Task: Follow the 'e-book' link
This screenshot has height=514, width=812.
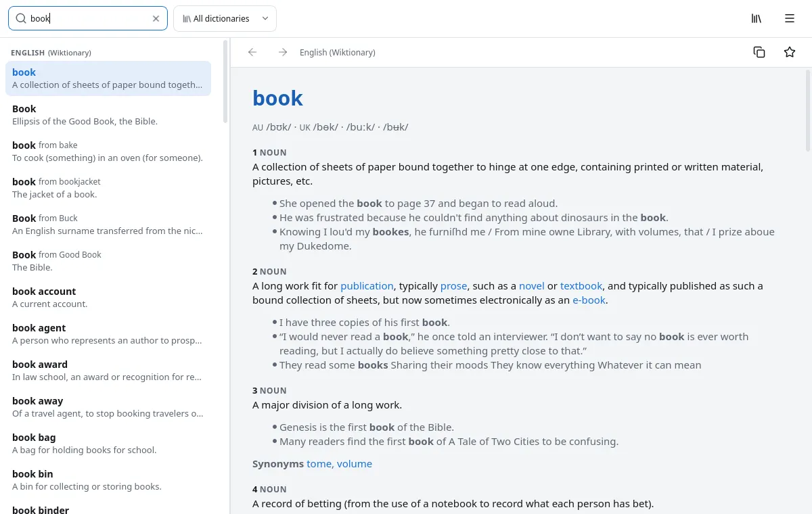Action: [589, 300]
